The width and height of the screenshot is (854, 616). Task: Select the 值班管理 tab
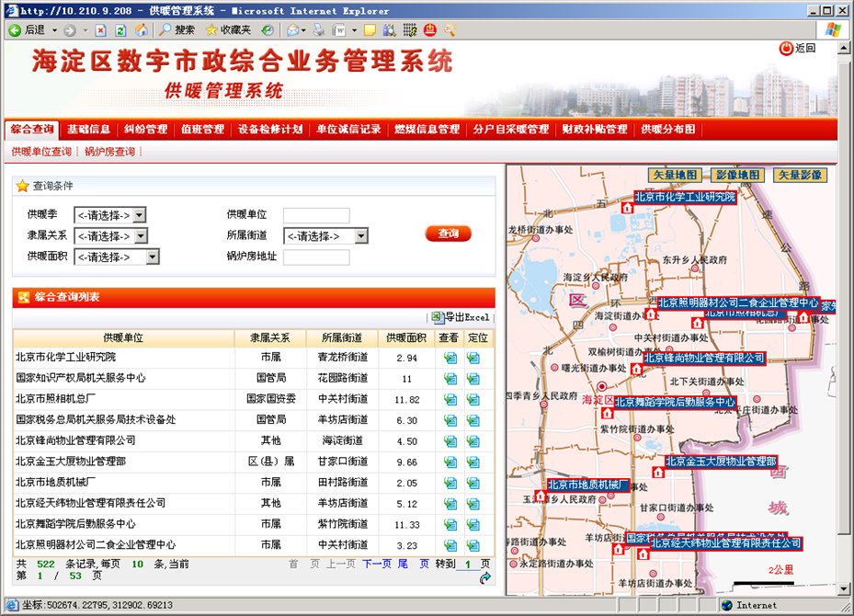(202, 130)
